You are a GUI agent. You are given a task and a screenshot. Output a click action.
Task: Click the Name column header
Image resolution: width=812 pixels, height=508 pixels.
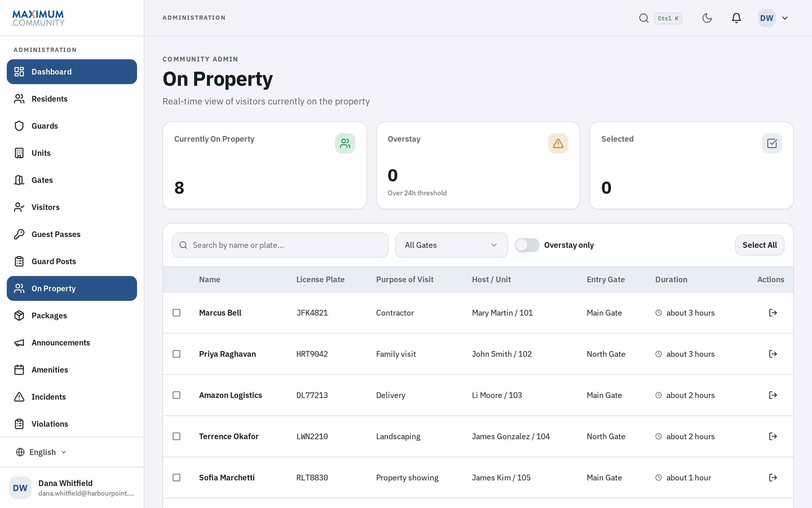(210, 279)
